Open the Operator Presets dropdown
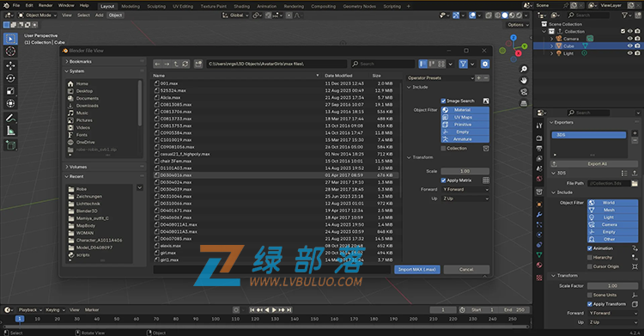 (x=440, y=77)
